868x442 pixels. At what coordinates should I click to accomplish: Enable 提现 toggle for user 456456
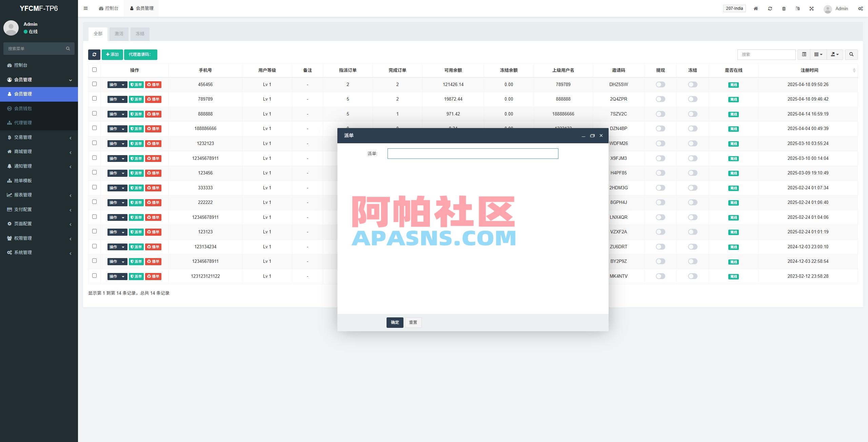(x=660, y=84)
